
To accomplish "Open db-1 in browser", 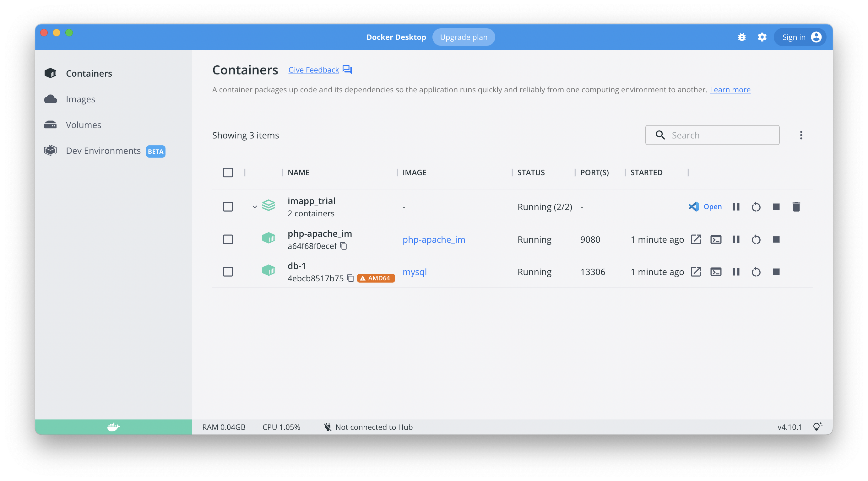I will coord(696,272).
